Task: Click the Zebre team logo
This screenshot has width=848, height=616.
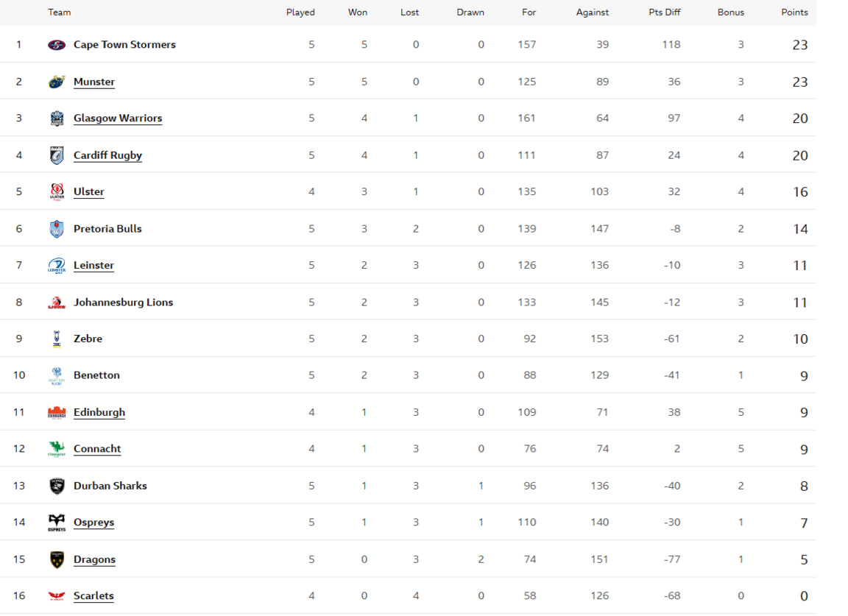Action: [x=57, y=339]
